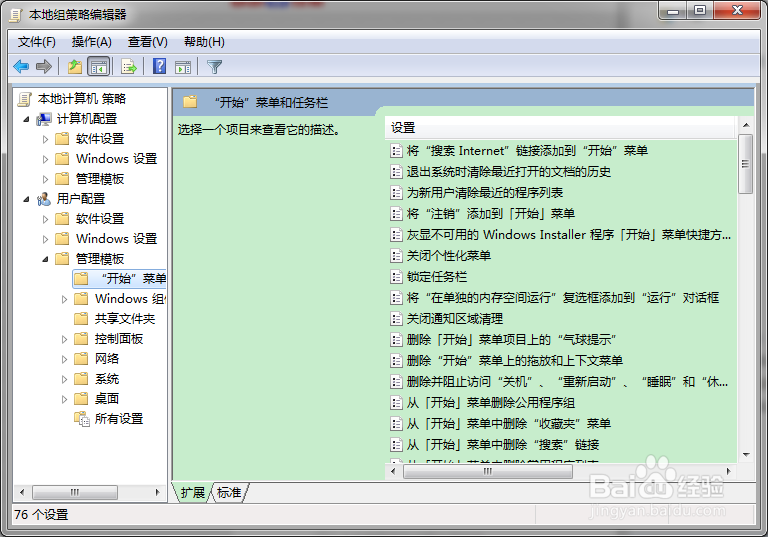Open the 操作(A) menu
The width and height of the screenshot is (768, 537).
(92, 42)
